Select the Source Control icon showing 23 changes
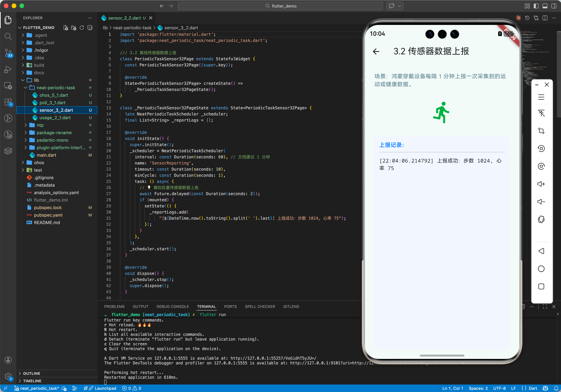561x392 pixels. (8, 53)
